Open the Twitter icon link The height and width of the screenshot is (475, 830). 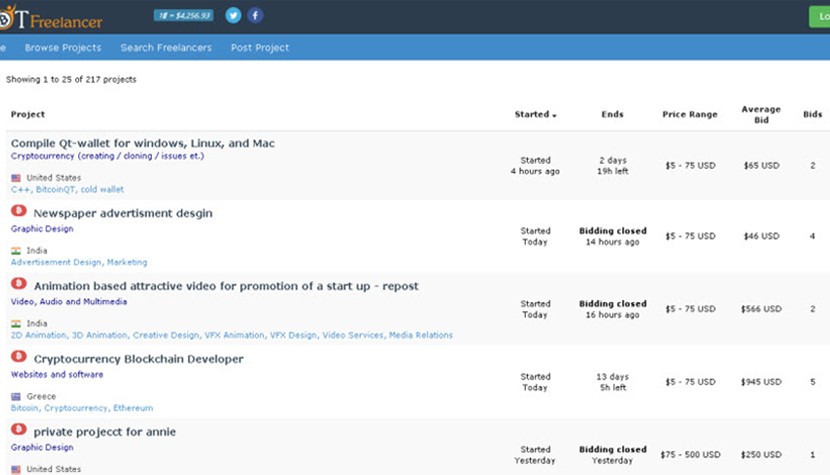233,15
